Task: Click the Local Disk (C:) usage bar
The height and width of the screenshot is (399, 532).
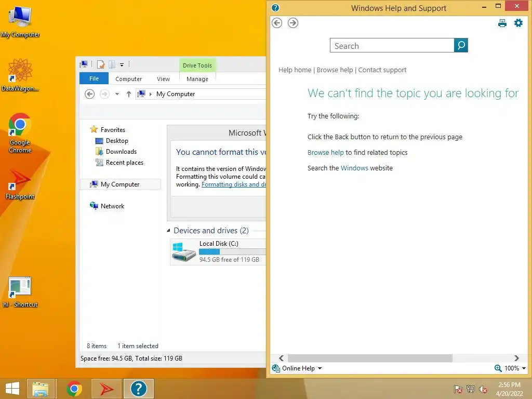Action: [232, 251]
